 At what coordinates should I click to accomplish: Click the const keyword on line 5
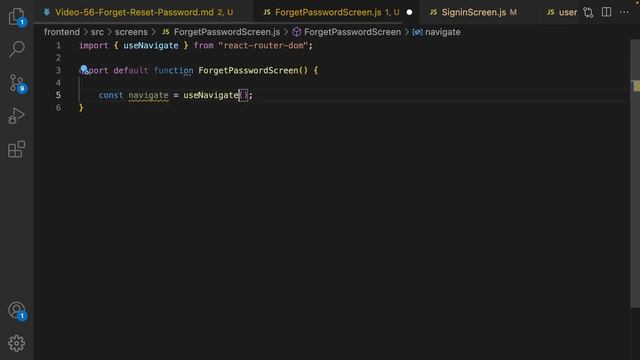click(x=111, y=95)
